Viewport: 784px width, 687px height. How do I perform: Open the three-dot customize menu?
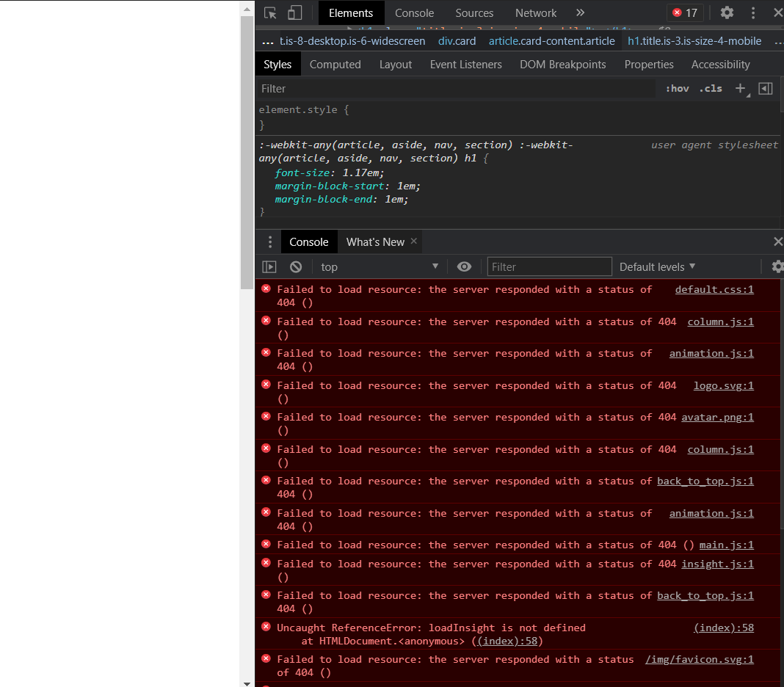tap(752, 12)
